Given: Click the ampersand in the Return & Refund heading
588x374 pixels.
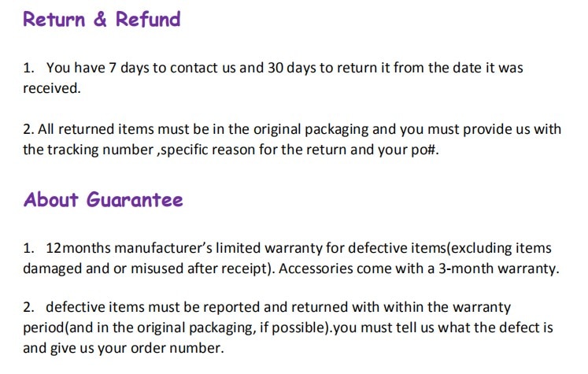Looking at the screenshot, I should point(100,19).
